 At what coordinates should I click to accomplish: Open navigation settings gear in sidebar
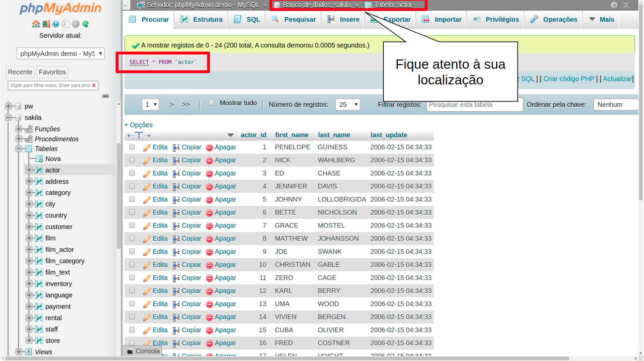click(x=75, y=24)
